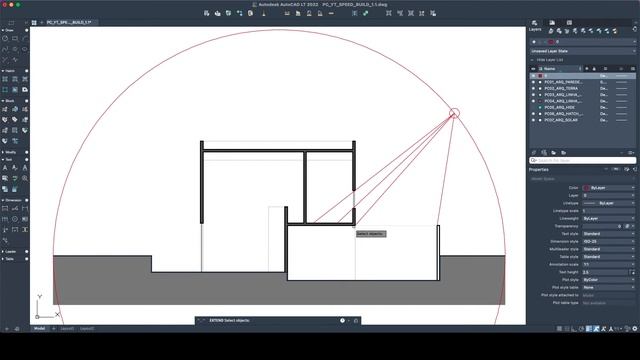
Task: Click the search magnifier icon in layer search
Action: coord(534,160)
